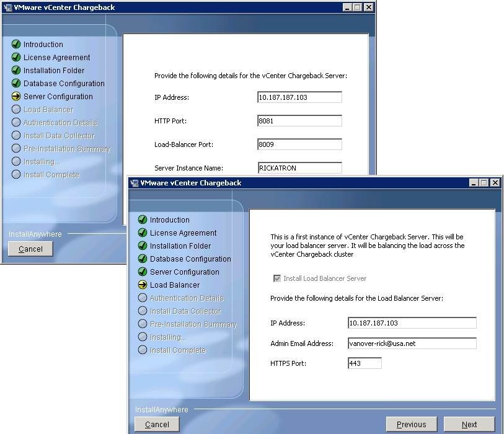Click the yellow arrow beside Server Configuration in back window
The width and height of the screenshot is (504, 434).
(16, 97)
